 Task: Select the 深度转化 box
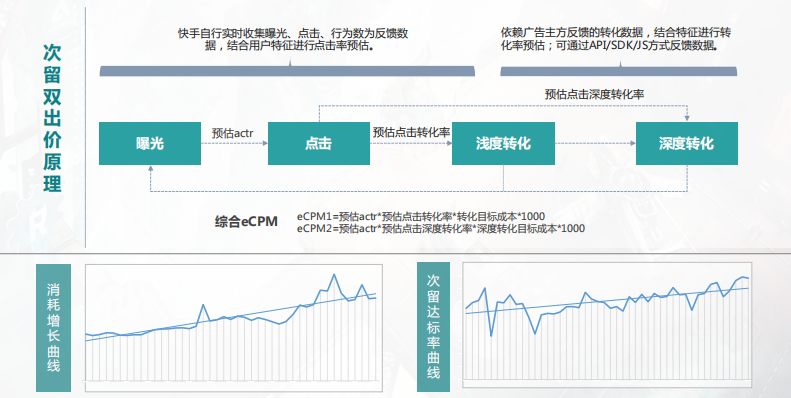click(687, 143)
